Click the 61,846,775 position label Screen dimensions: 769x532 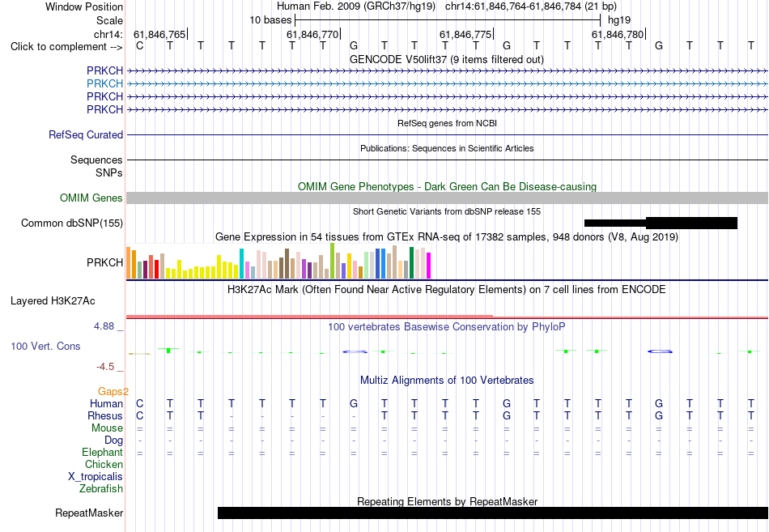[x=465, y=34]
